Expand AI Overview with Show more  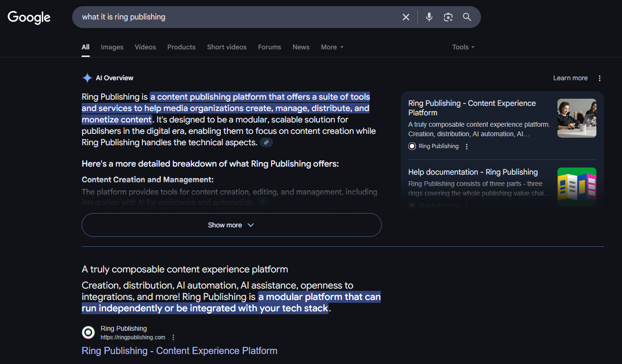(231, 225)
